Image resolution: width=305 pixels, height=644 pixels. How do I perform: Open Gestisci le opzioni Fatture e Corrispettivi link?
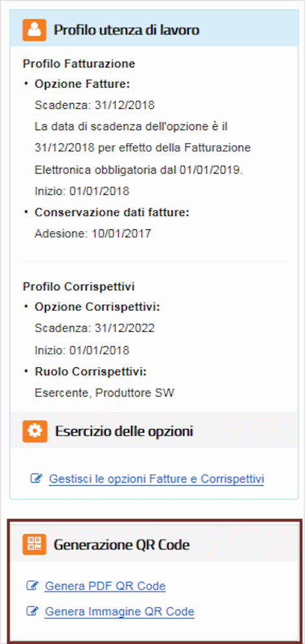point(156,479)
